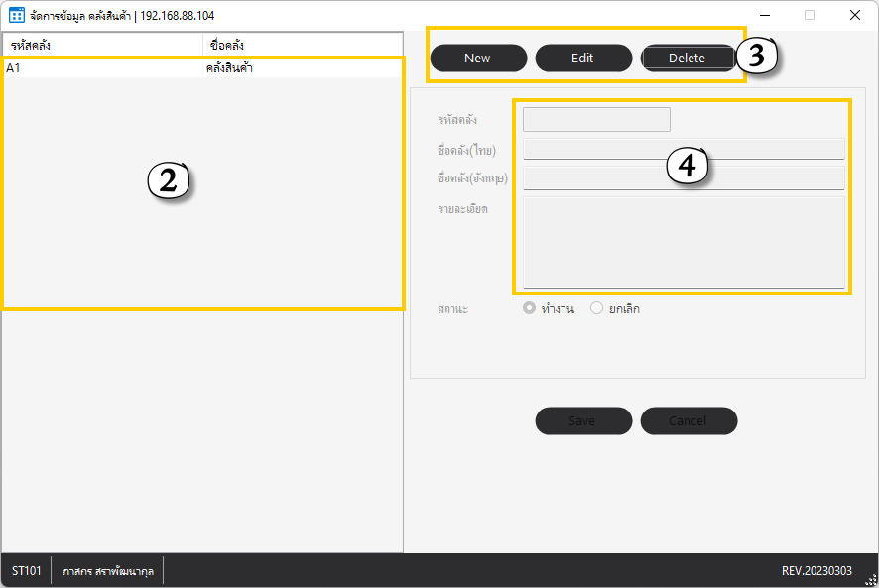Close the warehouse management window

click(854, 15)
